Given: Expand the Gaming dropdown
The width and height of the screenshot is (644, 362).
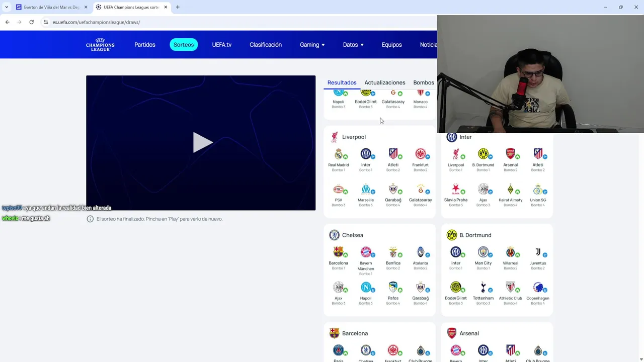Looking at the screenshot, I should coord(312,45).
